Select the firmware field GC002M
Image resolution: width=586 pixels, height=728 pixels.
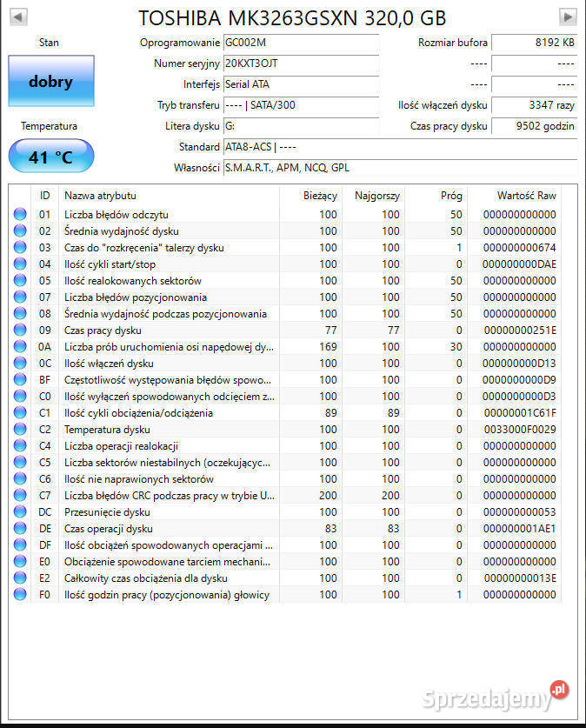click(301, 43)
